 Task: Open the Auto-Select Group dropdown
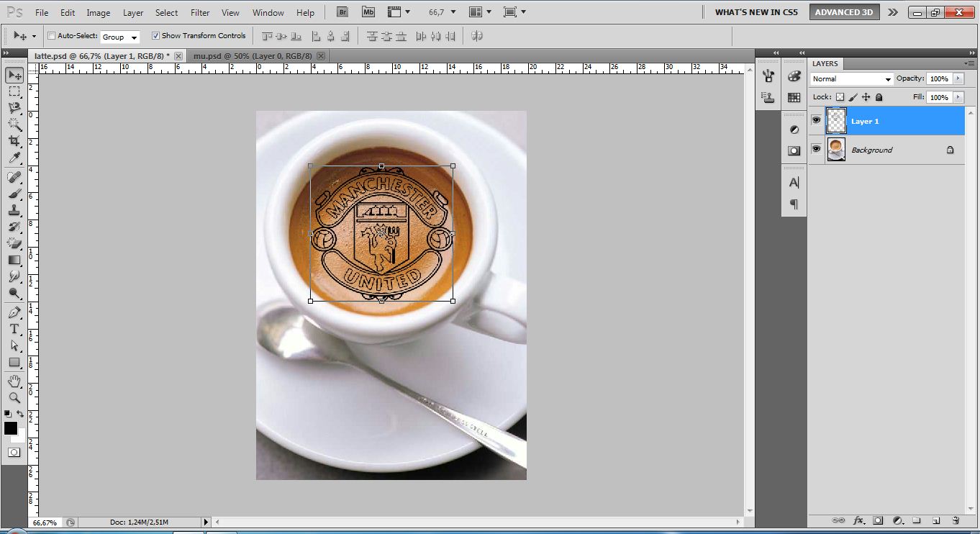[119, 37]
